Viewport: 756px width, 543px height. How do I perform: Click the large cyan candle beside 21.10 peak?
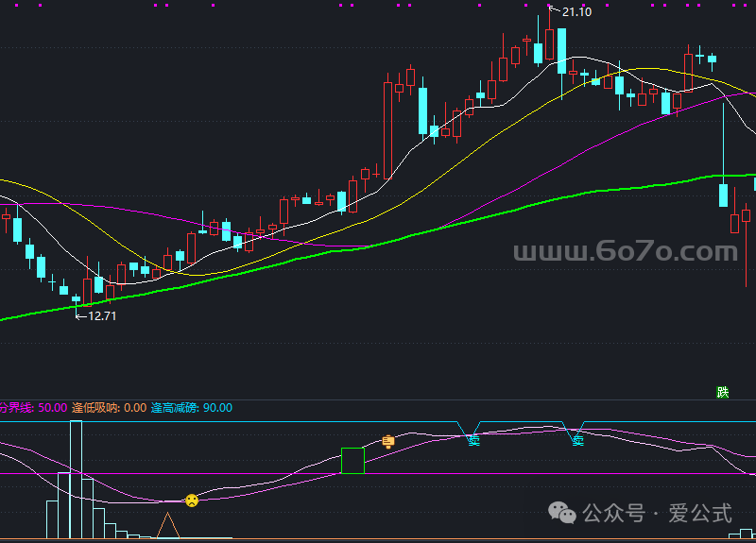(x=561, y=51)
